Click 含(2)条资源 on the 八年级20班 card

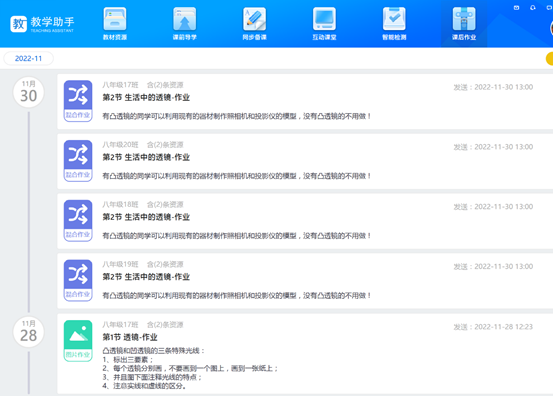coord(165,145)
